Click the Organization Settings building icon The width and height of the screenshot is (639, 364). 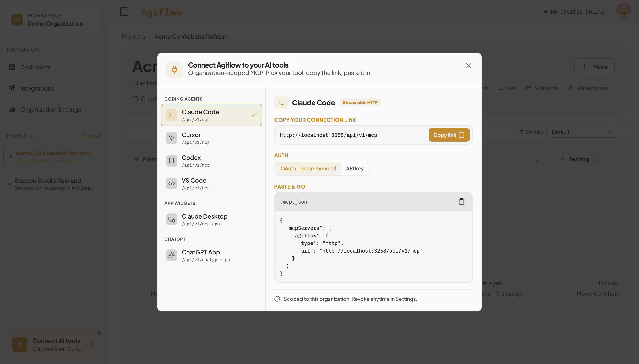[x=12, y=110]
